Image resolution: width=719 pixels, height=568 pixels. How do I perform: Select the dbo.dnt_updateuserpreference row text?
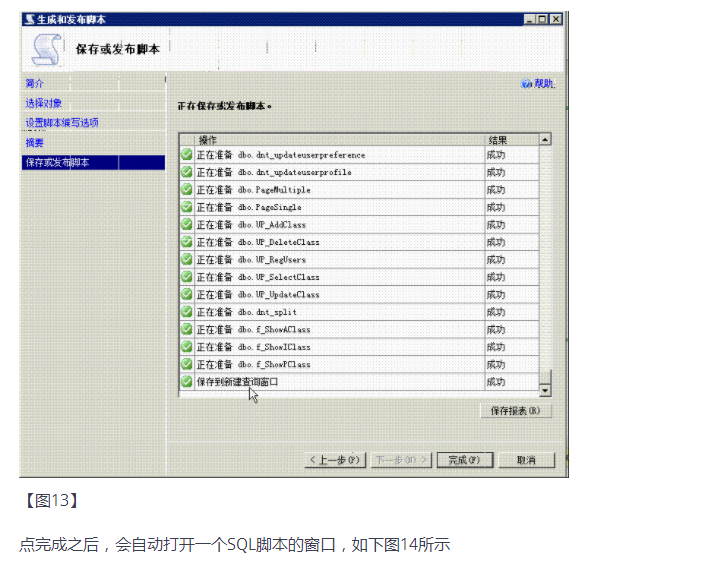[x=281, y=155]
